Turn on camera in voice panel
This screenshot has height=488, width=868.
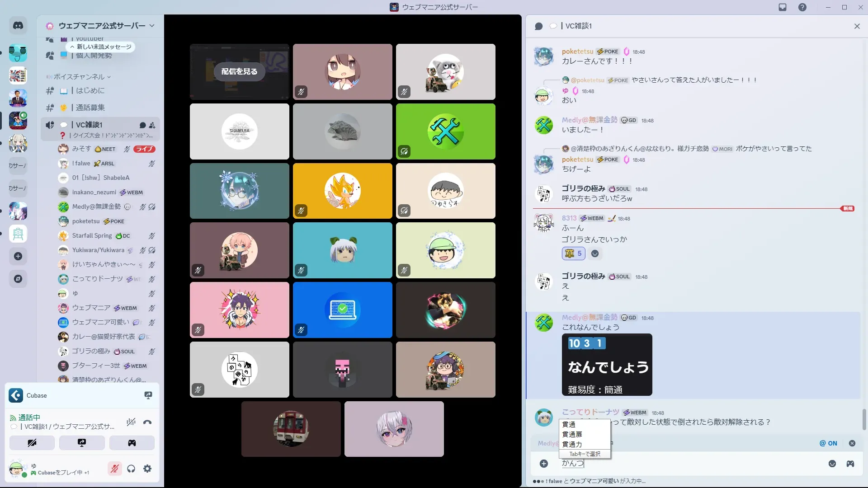coord(32,443)
